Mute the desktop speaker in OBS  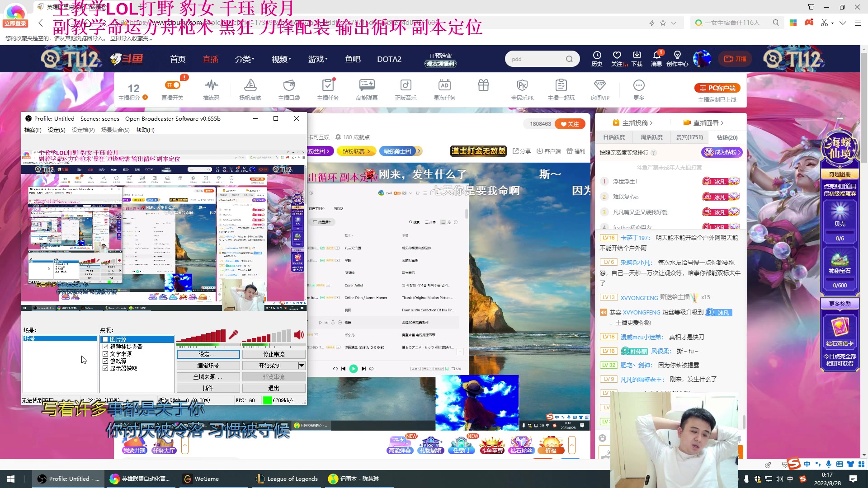299,335
